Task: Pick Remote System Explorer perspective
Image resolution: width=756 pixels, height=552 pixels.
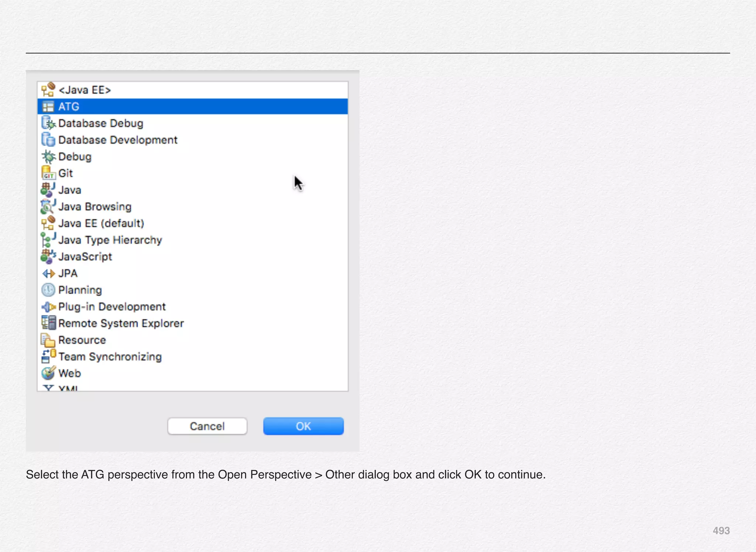Action: 193,323
